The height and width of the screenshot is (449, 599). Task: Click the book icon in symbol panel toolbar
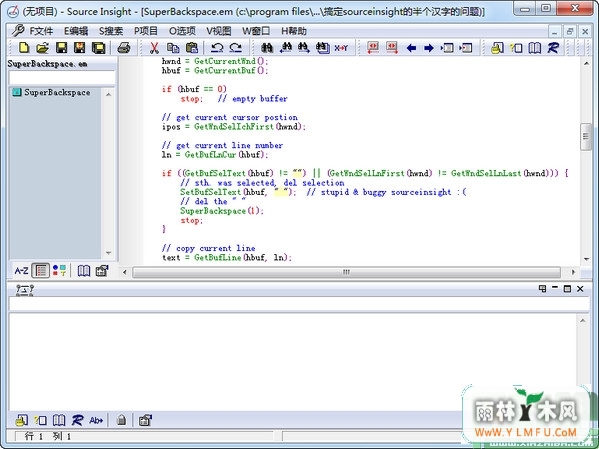84,271
